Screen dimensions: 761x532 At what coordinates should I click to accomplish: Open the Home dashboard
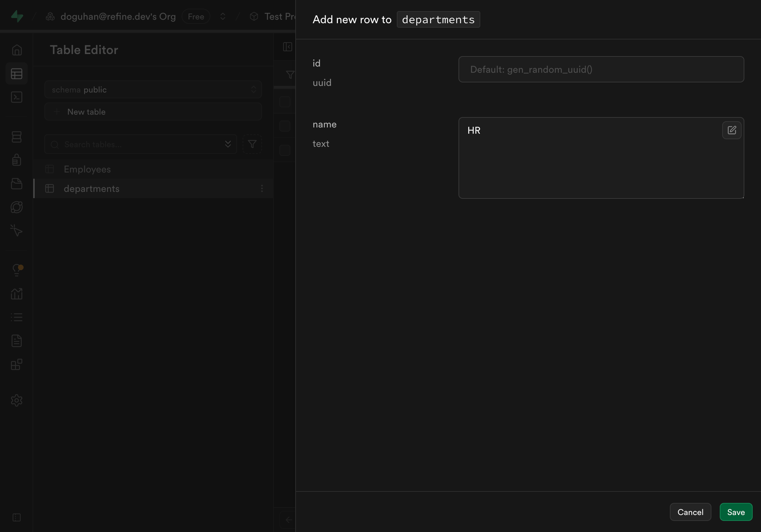coord(17,50)
